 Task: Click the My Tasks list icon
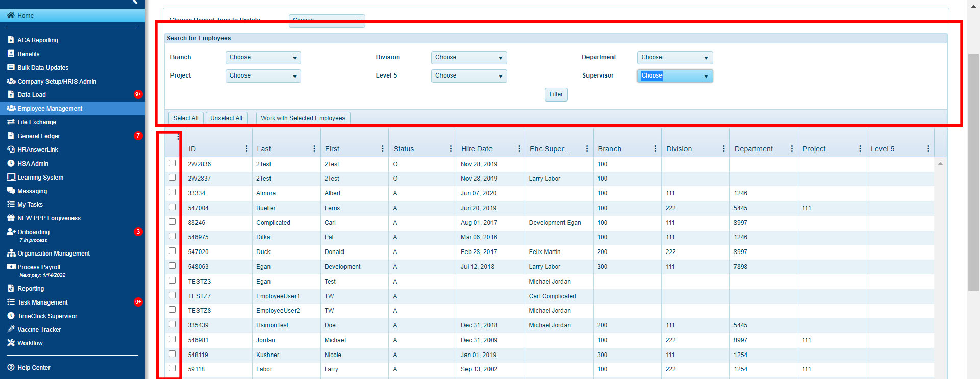[11, 204]
